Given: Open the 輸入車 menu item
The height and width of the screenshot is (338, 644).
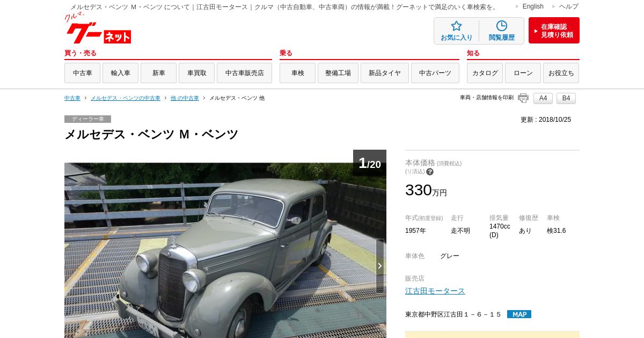Looking at the screenshot, I should coord(120,73).
